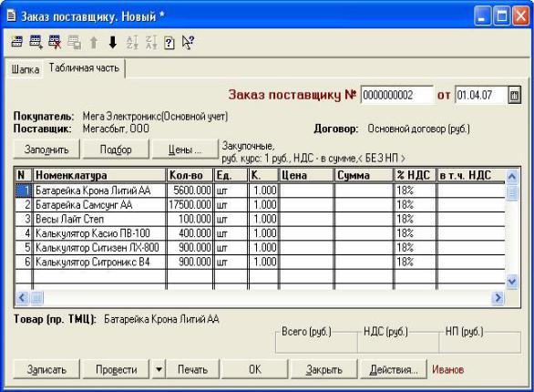
Task: Click the delete row icon with red cross
Action: click(55, 42)
